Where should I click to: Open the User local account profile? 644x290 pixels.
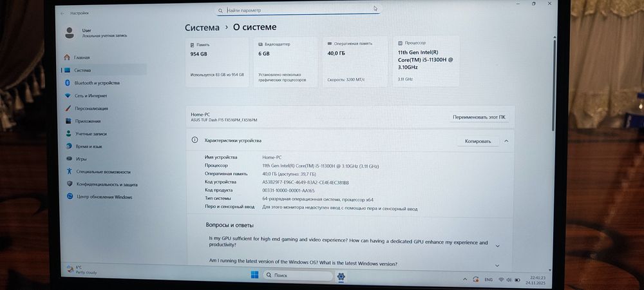click(x=96, y=33)
